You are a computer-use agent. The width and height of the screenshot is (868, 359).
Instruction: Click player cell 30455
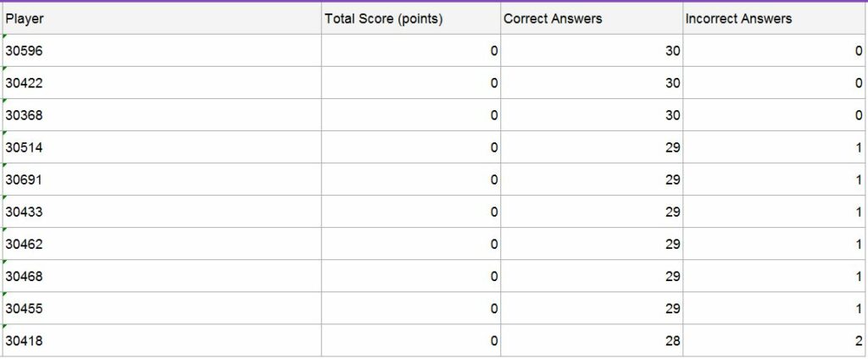[x=161, y=307]
